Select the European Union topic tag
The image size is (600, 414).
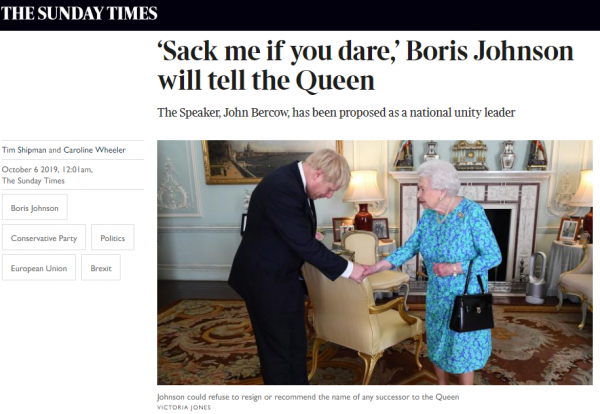[39, 268]
